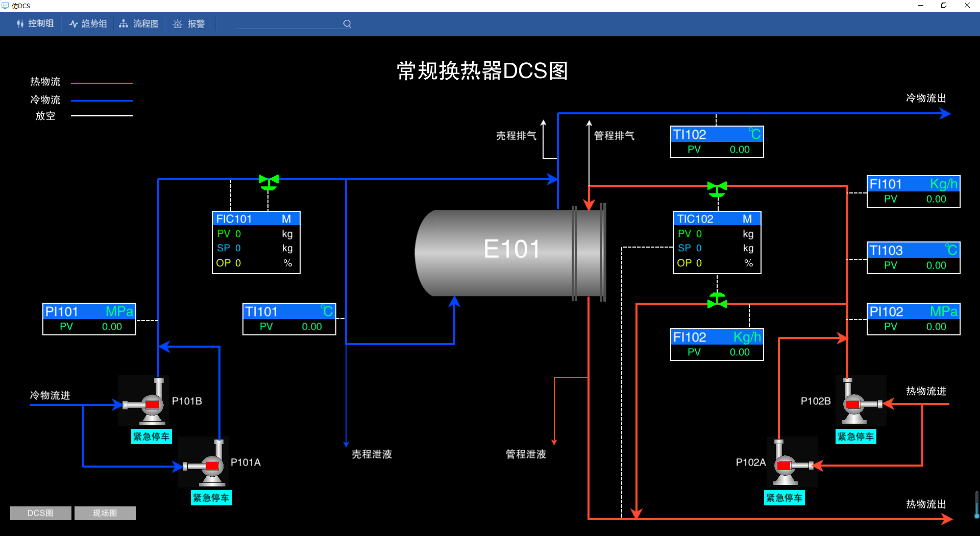The width and height of the screenshot is (980, 536).
Task: Open PI102 pressure indicator
Action: tap(914, 319)
